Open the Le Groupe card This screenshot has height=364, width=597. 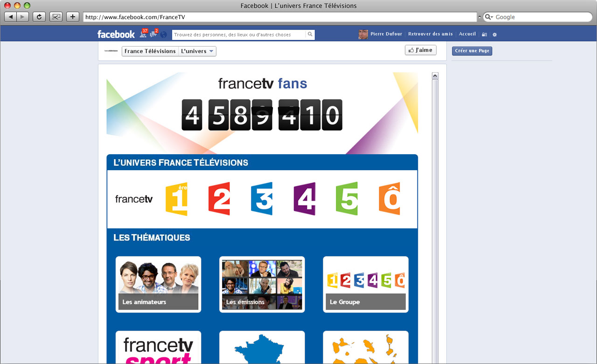coord(366,284)
